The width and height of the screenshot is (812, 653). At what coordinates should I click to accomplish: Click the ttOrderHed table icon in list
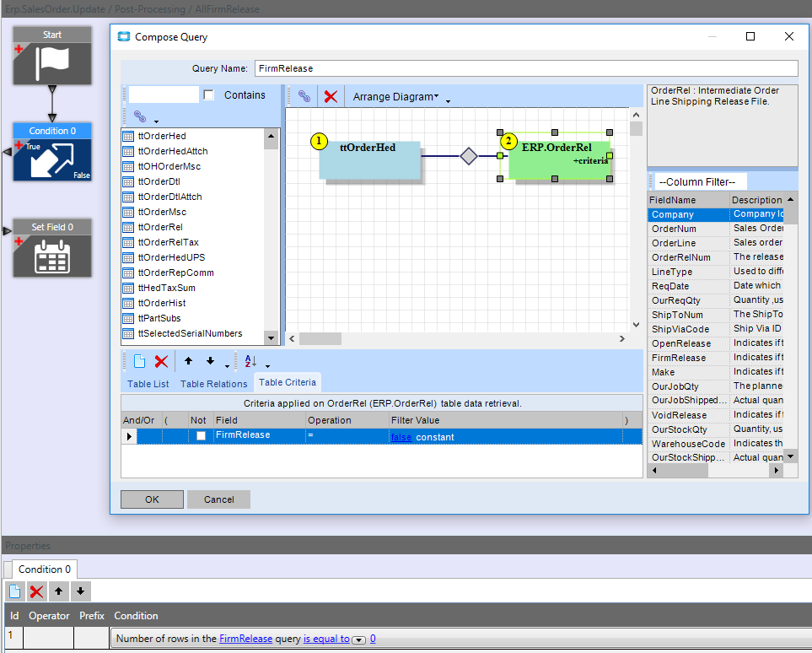128,137
